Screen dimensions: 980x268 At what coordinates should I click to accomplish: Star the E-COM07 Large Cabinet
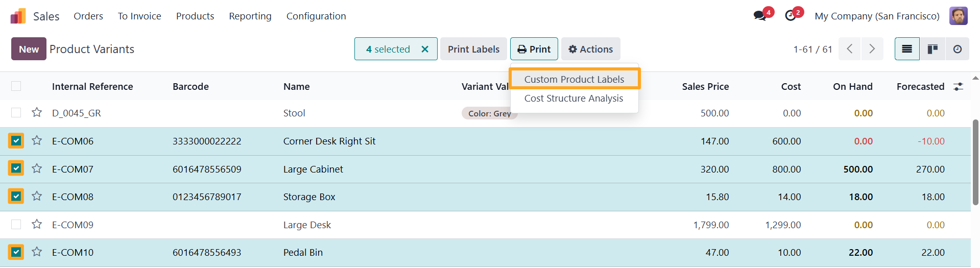coord(37,168)
